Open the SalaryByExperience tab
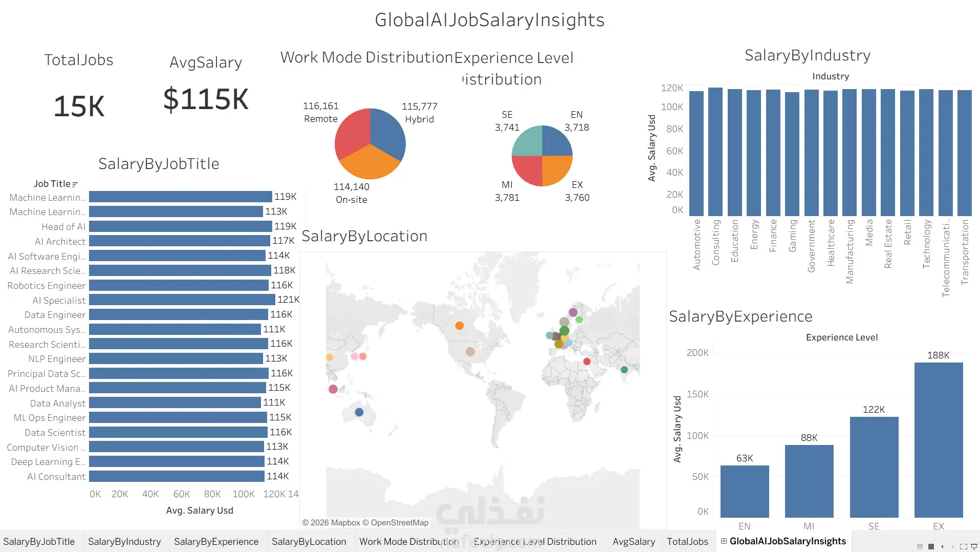 [216, 541]
